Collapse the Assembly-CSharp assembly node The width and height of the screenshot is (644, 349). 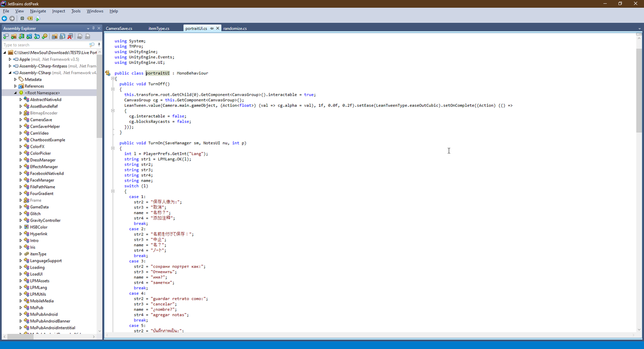(x=10, y=72)
